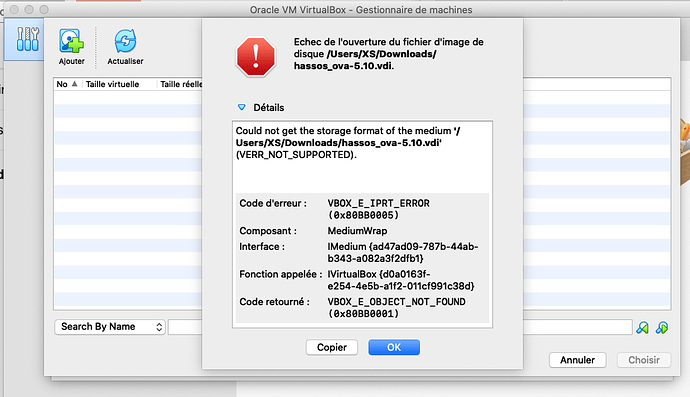This screenshot has height=397, width=690.
Task: Click the Annuler button
Action: (x=577, y=360)
